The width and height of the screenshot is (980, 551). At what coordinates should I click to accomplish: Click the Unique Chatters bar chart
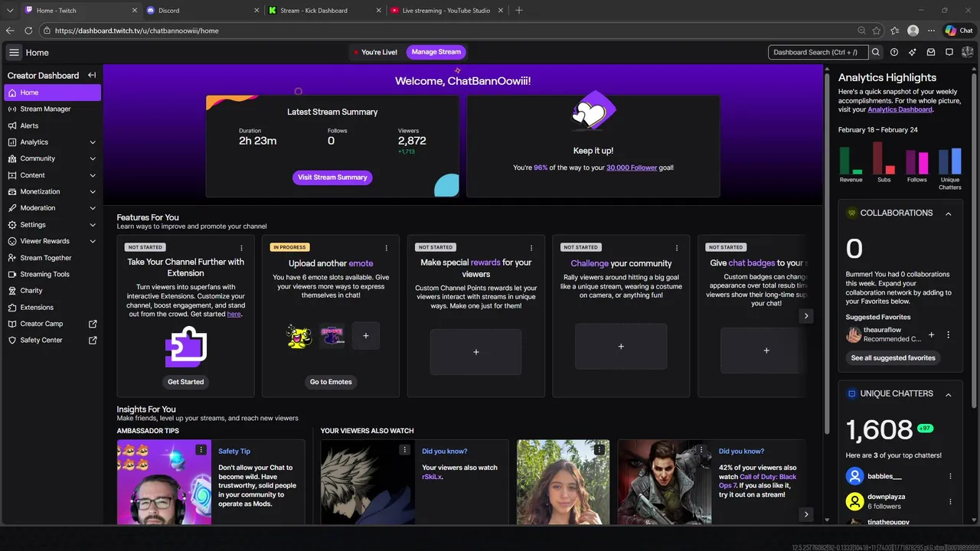coord(950,161)
